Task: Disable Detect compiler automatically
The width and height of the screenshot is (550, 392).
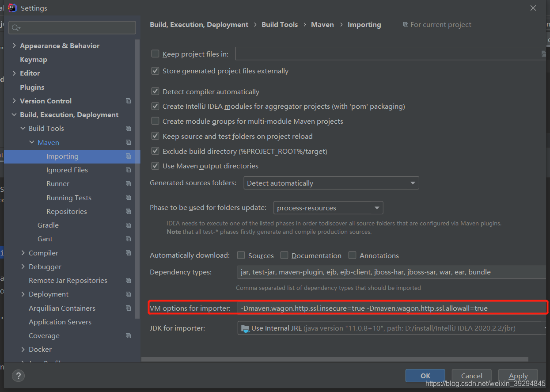Action: 155,91
